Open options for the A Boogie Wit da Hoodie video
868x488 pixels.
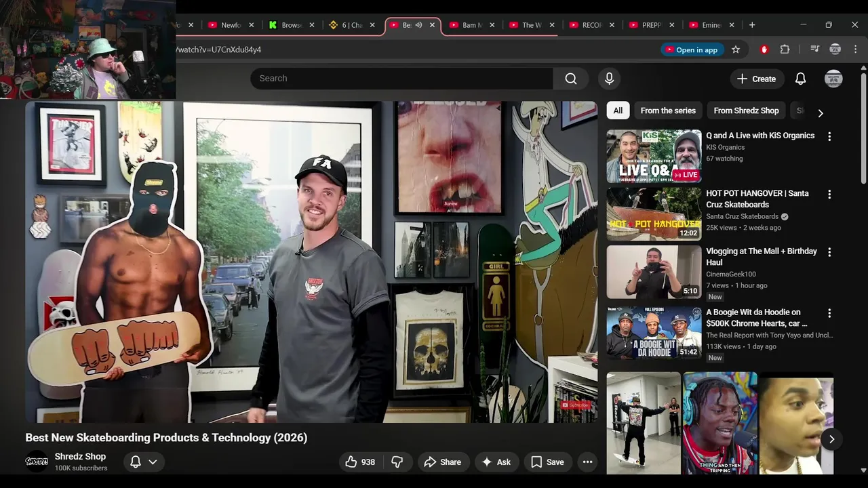point(829,313)
